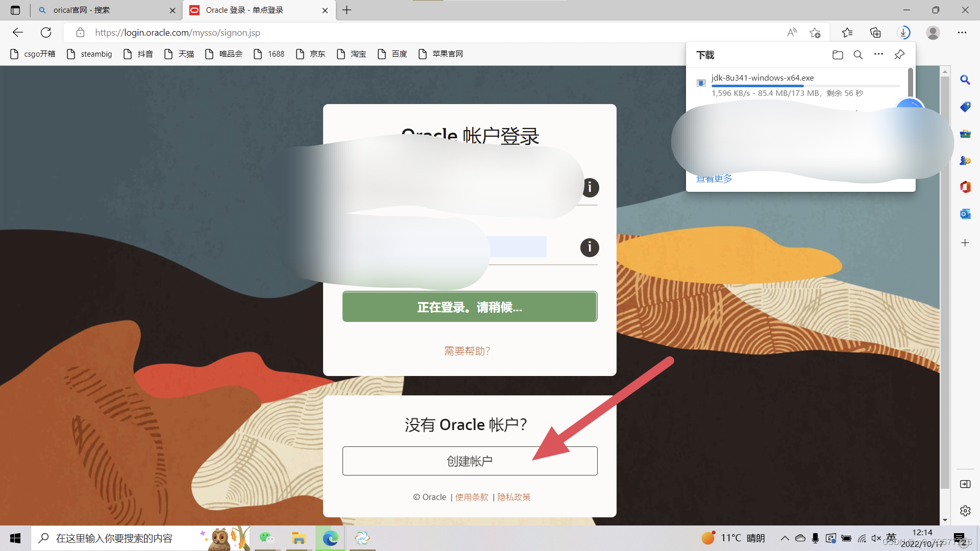Pin the Downloads panel
The image size is (980, 551).
[x=899, y=55]
